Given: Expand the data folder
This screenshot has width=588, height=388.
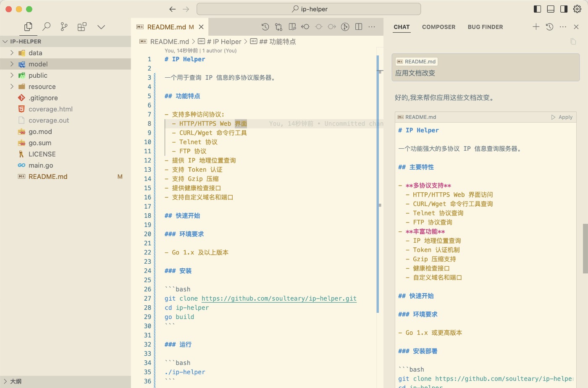Looking at the screenshot, I should (x=66, y=53).
